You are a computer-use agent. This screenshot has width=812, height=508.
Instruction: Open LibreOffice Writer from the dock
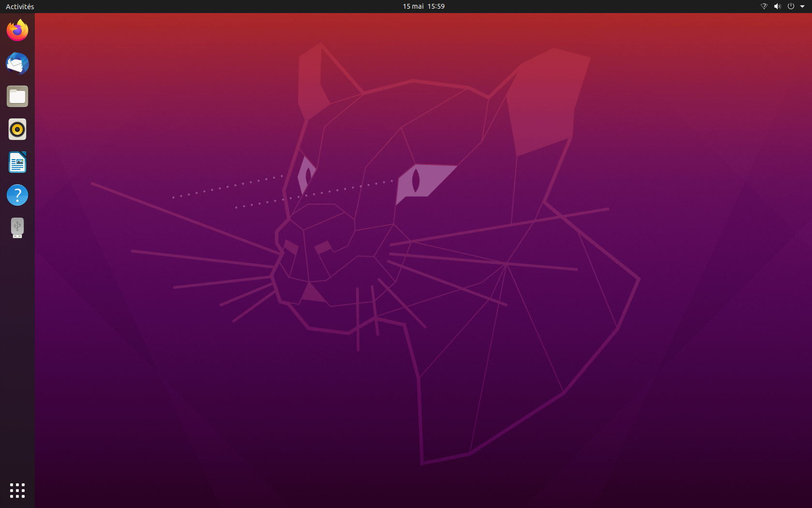tap(17, 162)
